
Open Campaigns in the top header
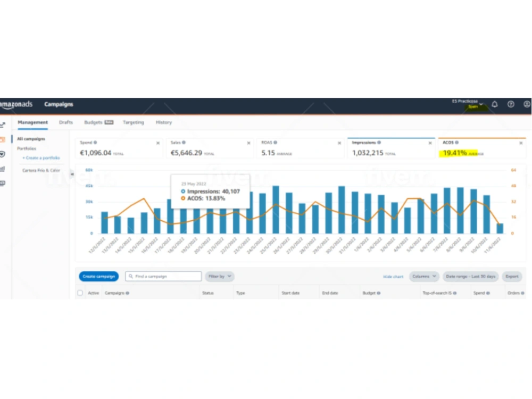(x=59, y=104)
